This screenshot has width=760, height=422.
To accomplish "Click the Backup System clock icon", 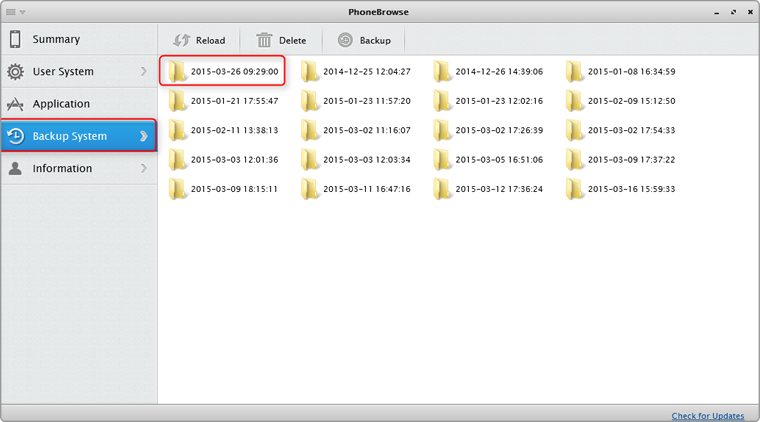I will coord(15,136).
